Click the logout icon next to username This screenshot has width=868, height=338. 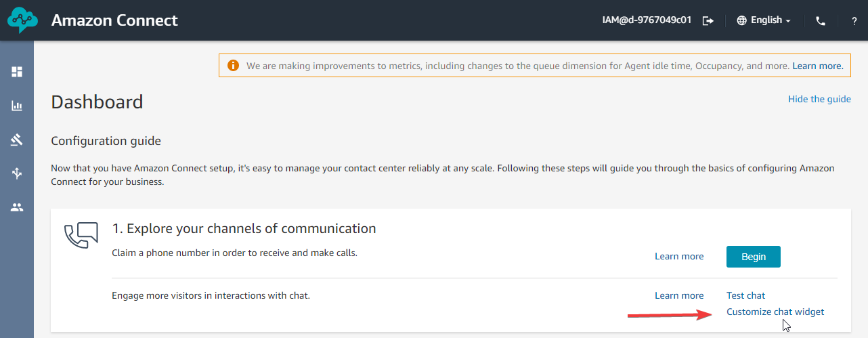coord(708,20)
